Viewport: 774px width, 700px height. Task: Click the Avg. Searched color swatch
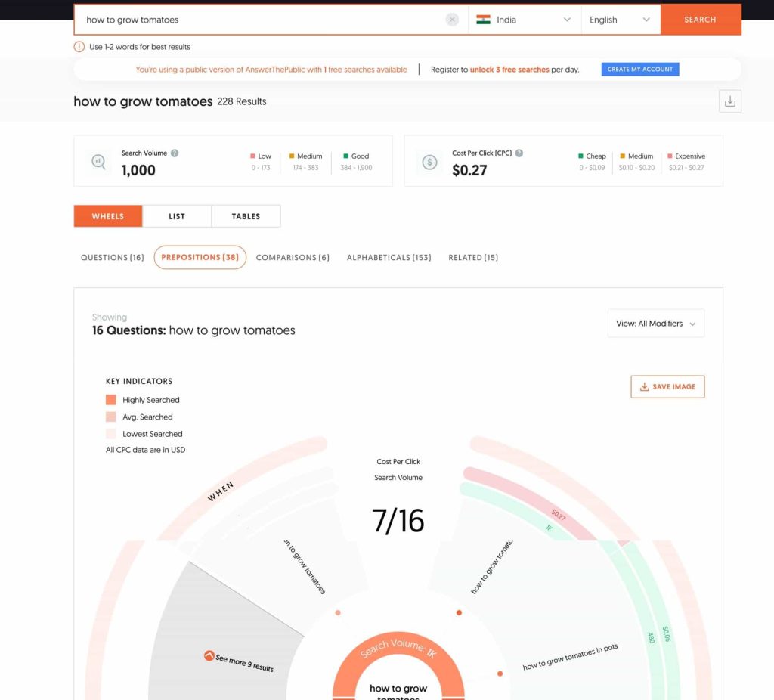tap(111, 417)
